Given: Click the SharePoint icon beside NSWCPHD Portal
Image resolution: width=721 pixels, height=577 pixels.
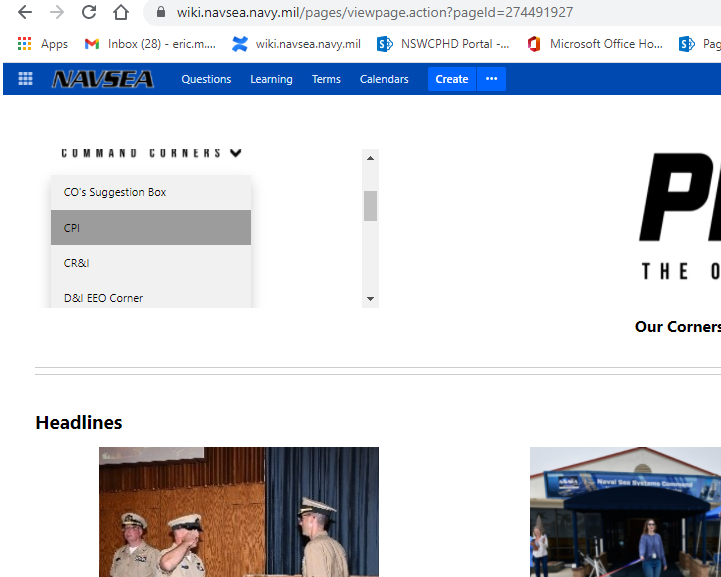Looking at the screenshot, I should pyautogui.click(x=384, y=44).
